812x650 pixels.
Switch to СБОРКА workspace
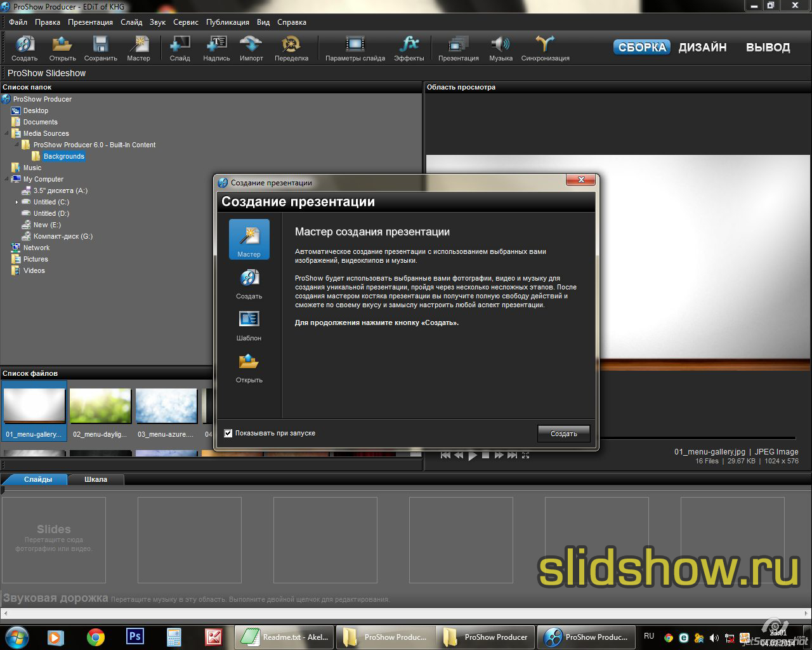coord(642,47)
